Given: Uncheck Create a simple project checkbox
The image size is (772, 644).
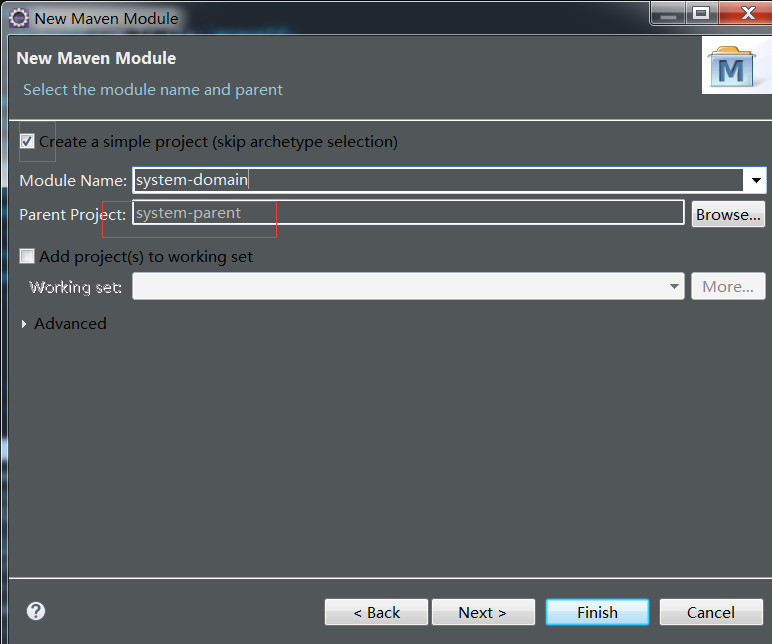Looking at the screenshot, I should point(27,142).
